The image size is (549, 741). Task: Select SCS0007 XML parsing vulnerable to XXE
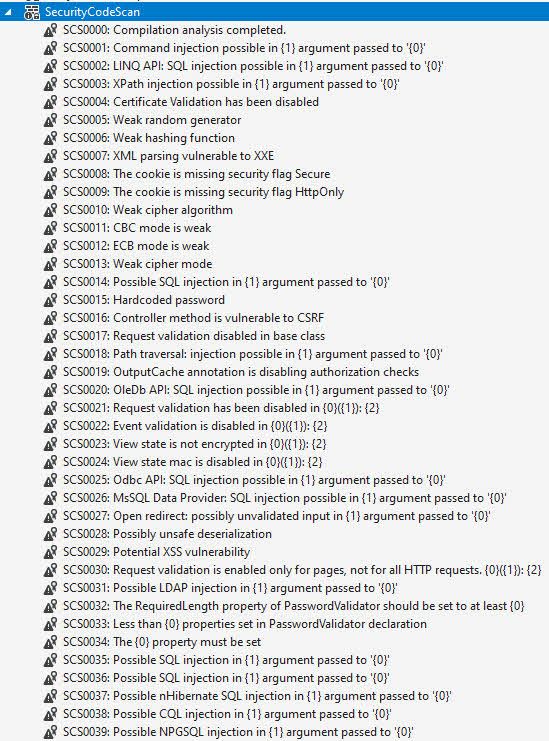click(x=169, y=156)
